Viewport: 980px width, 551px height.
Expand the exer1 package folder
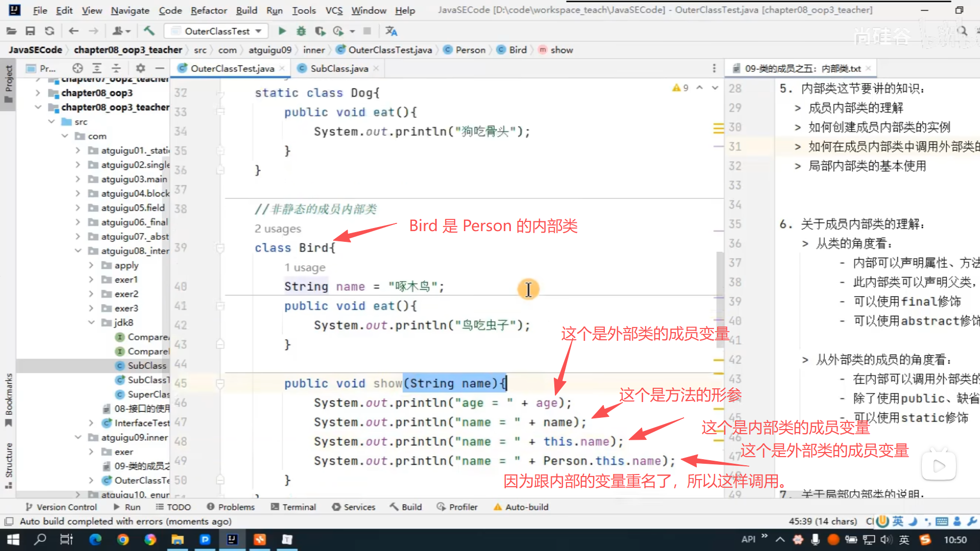pos(91,280)
